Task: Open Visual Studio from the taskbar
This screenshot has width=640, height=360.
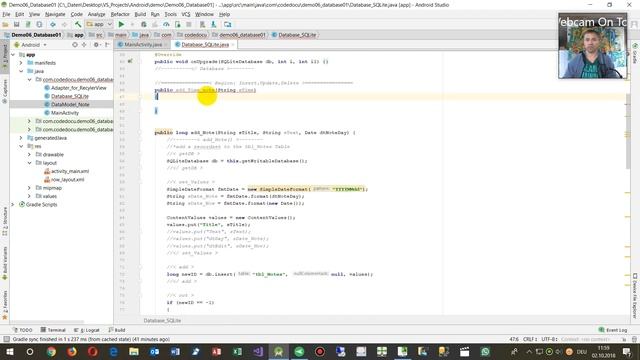Action: (258, 351)
